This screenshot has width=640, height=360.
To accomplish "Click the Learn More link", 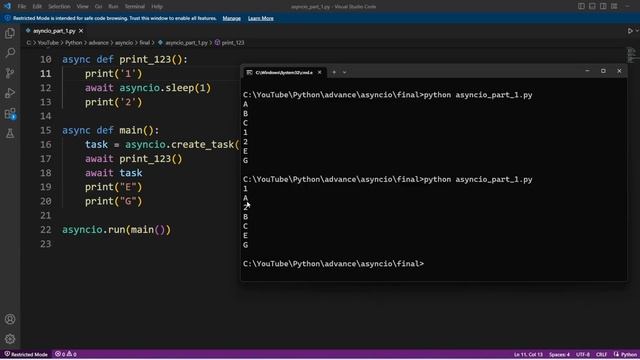I will pos(260,18).
